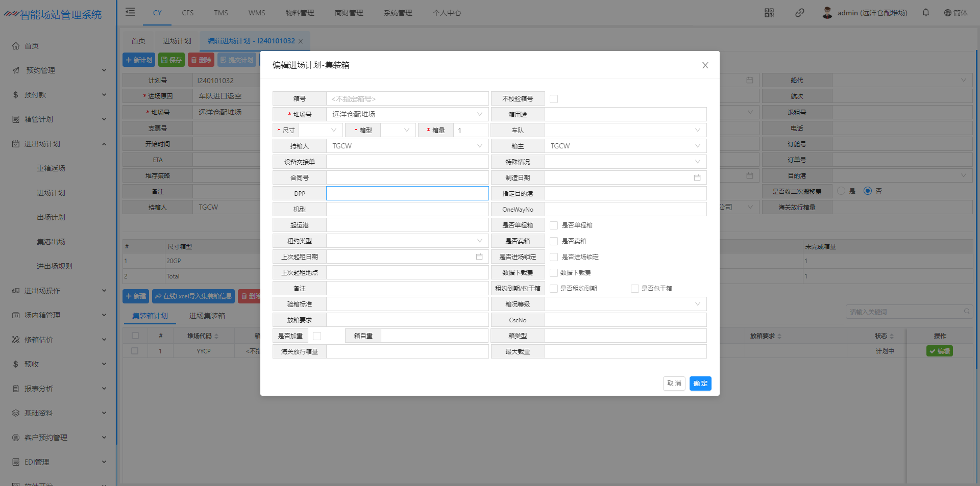Screen dimensions: 980x486
Task: Open the QR code icon in header
Action: [x=769, y=13]
